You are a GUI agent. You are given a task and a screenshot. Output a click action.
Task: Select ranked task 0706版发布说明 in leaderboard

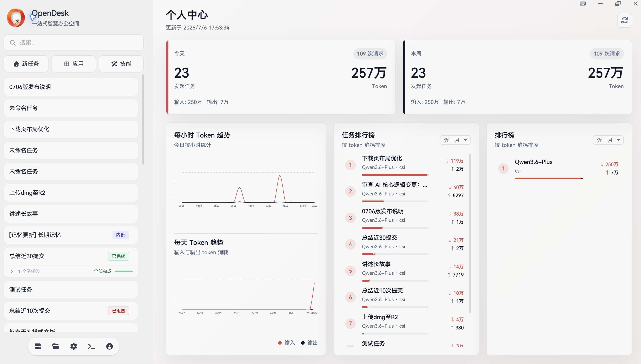point(404,218)
